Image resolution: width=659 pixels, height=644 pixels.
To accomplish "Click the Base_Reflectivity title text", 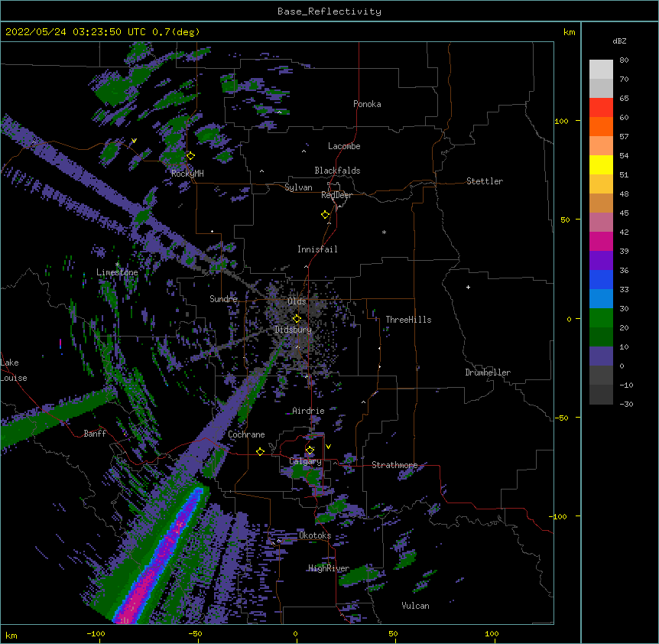I will [329, 11].
